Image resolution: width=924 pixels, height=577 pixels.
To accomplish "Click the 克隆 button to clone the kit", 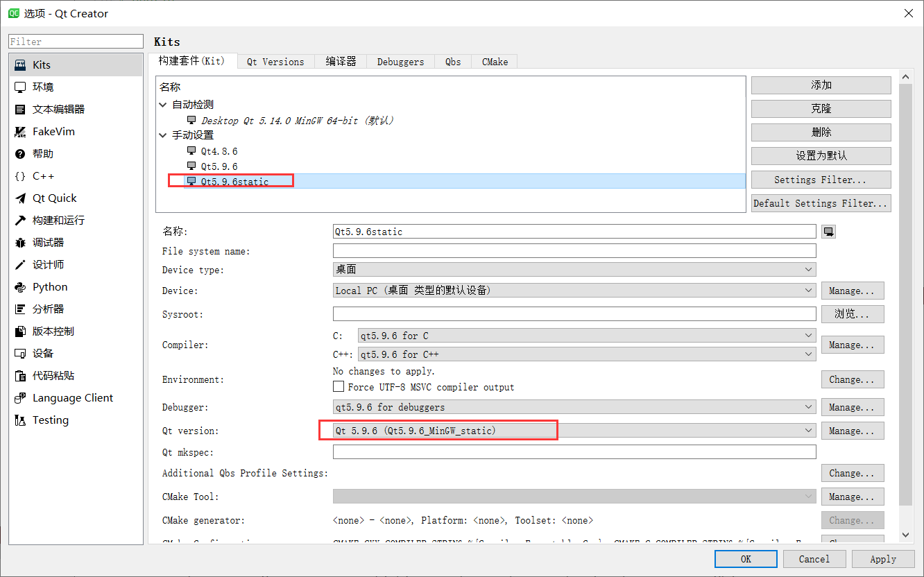I will [x=821, y=108].
